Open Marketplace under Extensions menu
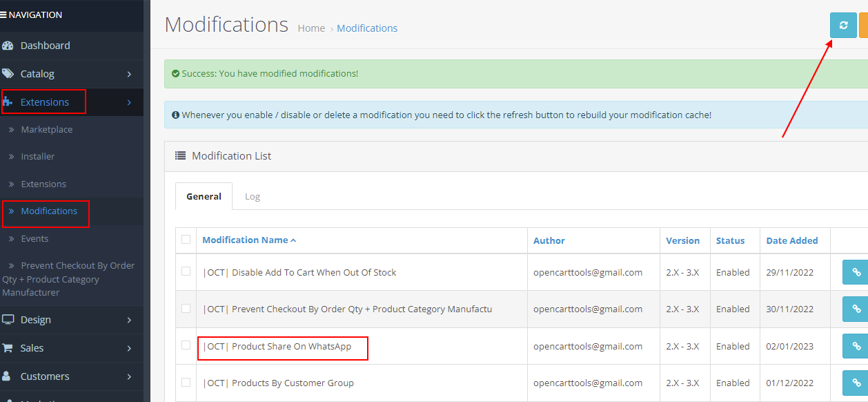This screenshot has height=402, width=868. tap(46, 129)
